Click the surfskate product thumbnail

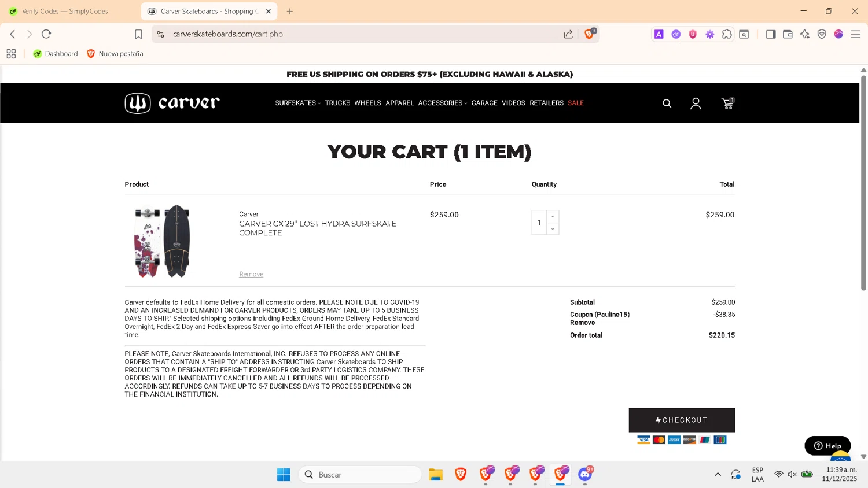(x=162, y=241)
